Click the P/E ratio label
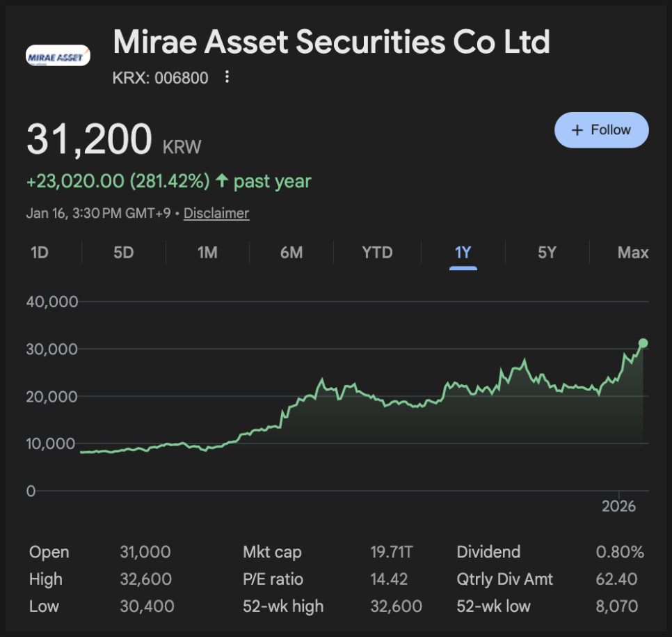This screenshot has height=637, width=672. [273, 579]
